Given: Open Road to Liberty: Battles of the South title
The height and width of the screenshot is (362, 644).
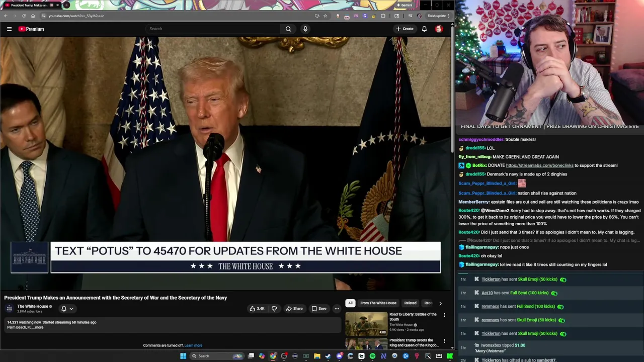Looking at the screenshot, I should (413, 317).
